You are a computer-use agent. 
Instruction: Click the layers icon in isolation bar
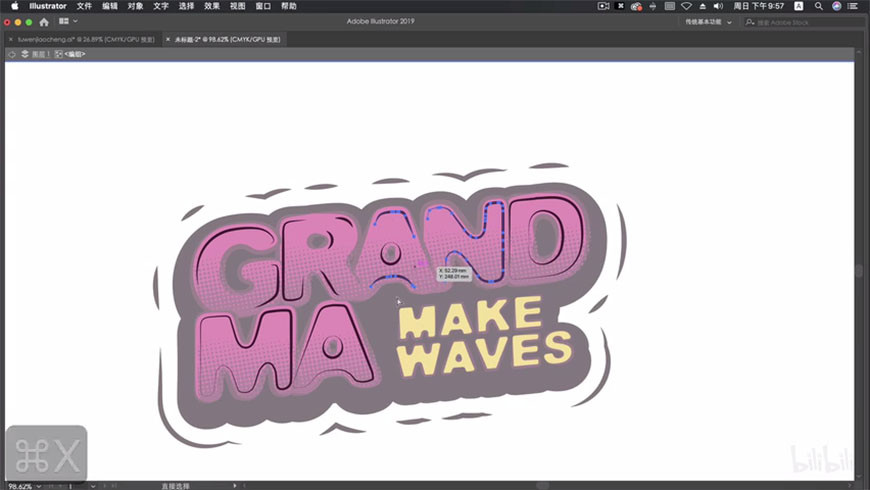tap(25, 54)
